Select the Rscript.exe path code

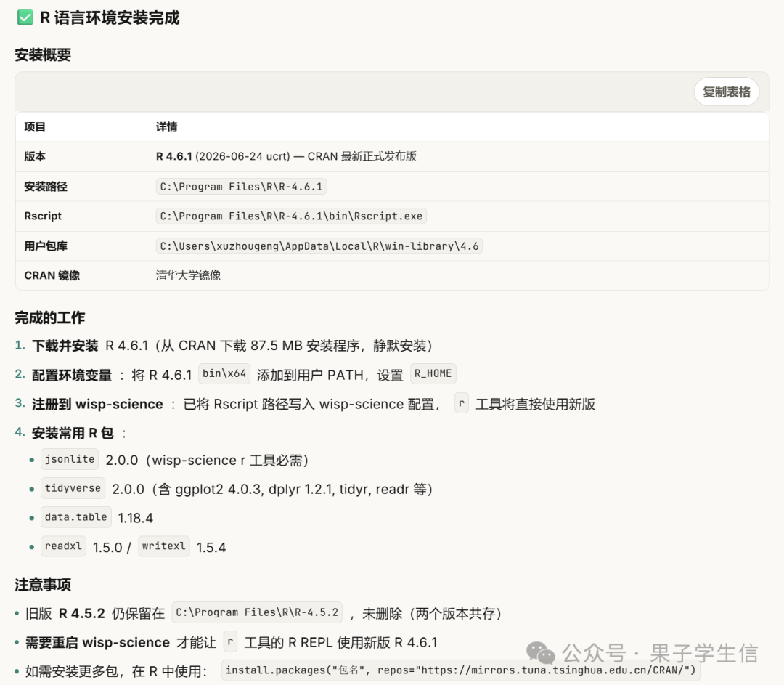point(291,216)
